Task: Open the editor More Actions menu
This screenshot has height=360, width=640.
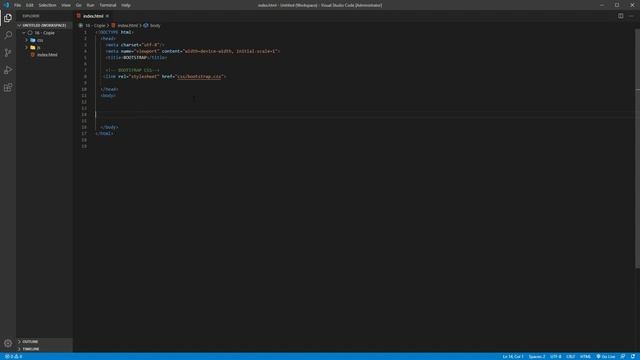Action: tap(631, 16)
